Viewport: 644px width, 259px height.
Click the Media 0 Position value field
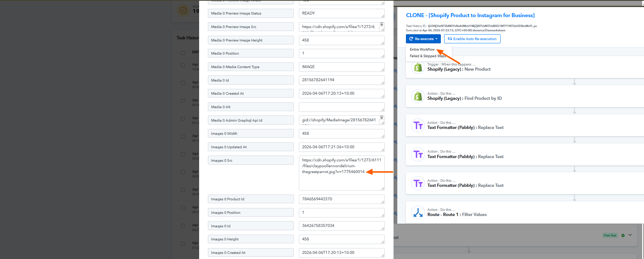coord(341,54)
